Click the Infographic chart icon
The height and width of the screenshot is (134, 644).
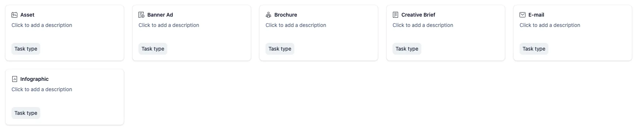[x=14, y=79]
